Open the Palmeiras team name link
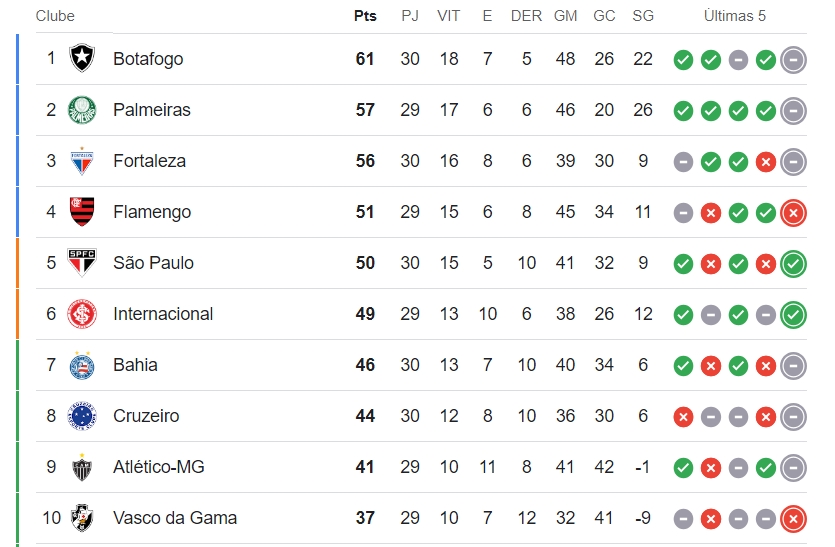The image size is (835, 547). (x=152, y=110)
